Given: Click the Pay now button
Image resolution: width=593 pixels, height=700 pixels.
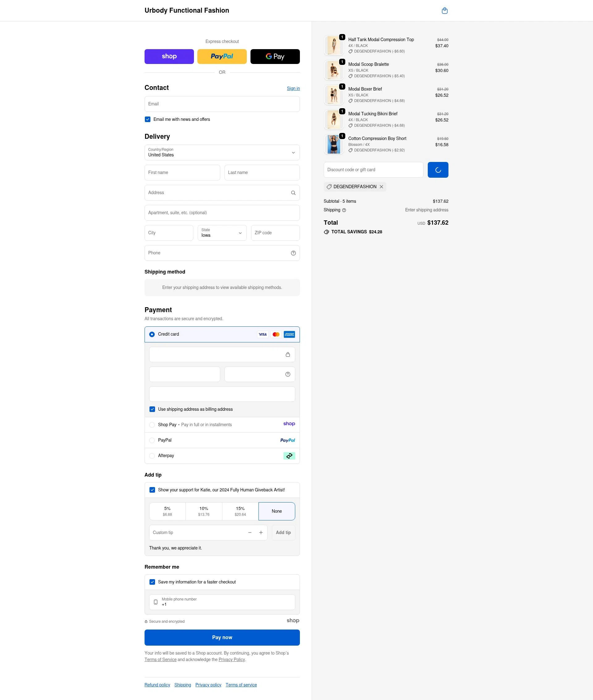Looking at the screenshot, I should pos(221,637).
